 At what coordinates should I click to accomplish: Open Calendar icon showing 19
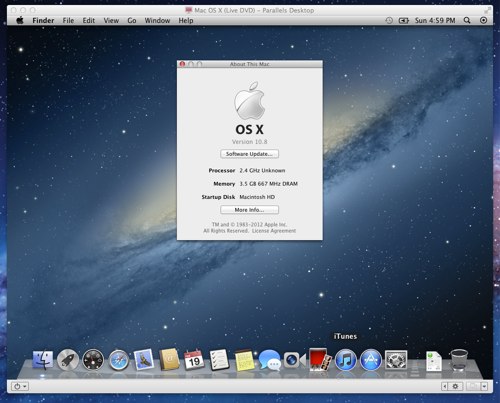pos(194,360)
